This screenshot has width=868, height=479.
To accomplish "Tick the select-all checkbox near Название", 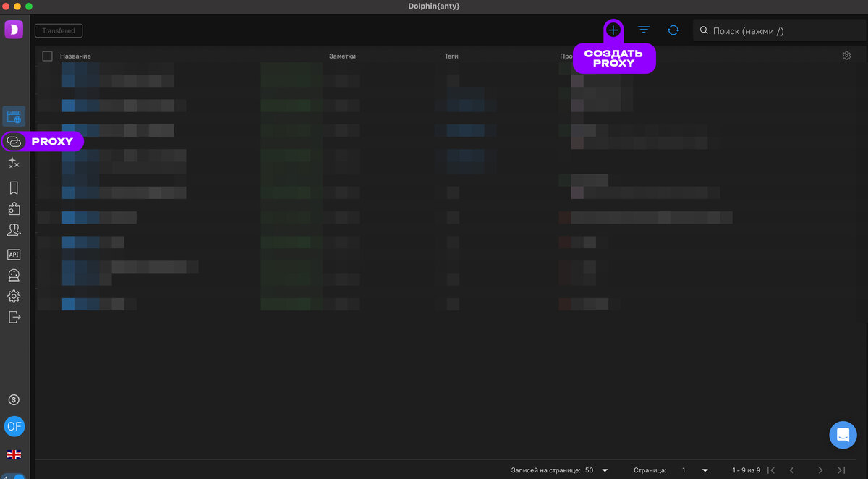I will (48, 56).
